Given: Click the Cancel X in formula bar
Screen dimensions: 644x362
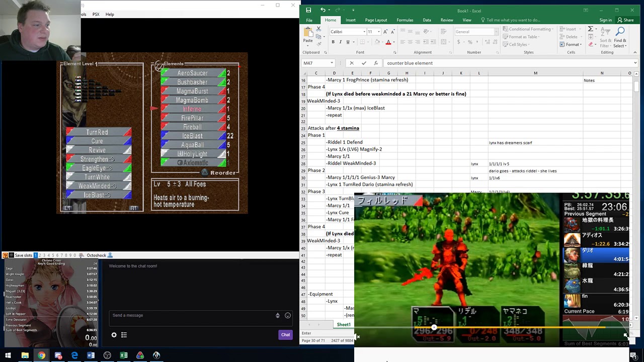Looking at the screenshot, I should [351, 63].
